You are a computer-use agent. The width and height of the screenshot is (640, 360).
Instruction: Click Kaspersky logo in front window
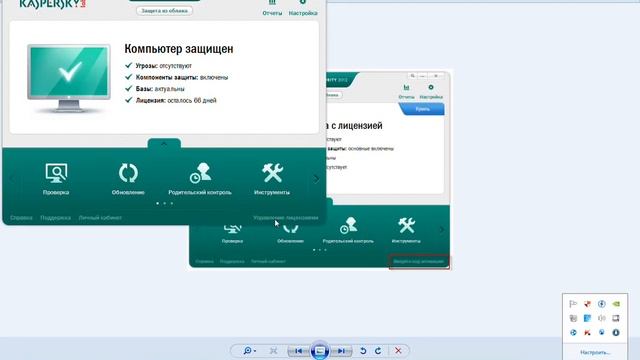pos(53,4)
